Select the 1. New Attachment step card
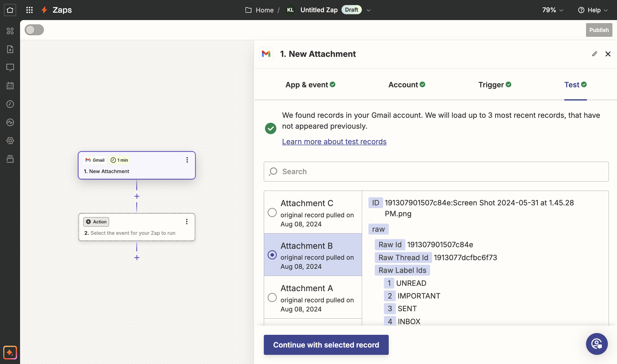 tap(137, 166)
